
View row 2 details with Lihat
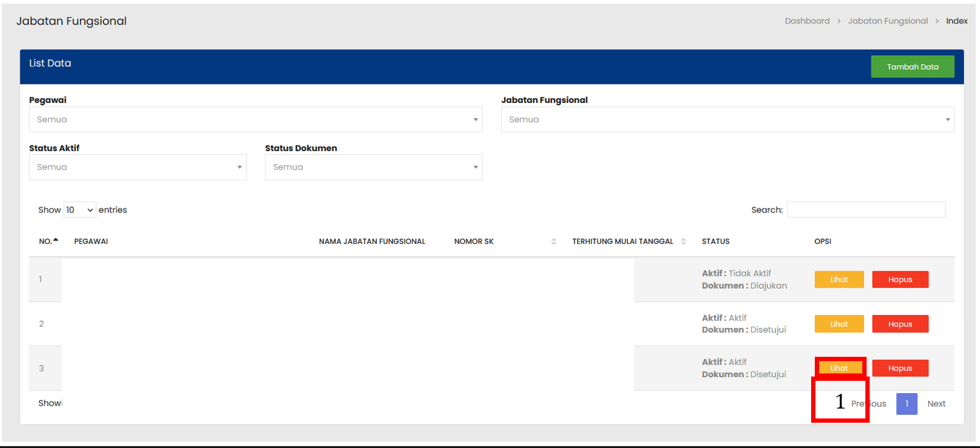(839, 324)
